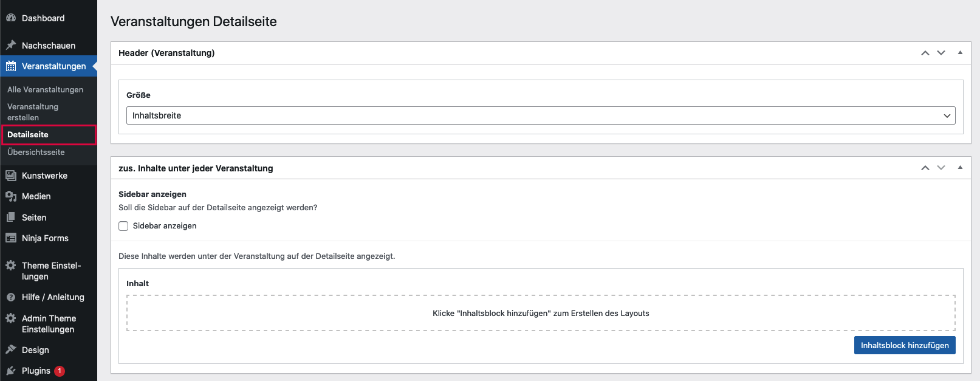Move zus. Inhalte panel up
Viewport: 980px width, 381px height.
(x=925, y=168)
